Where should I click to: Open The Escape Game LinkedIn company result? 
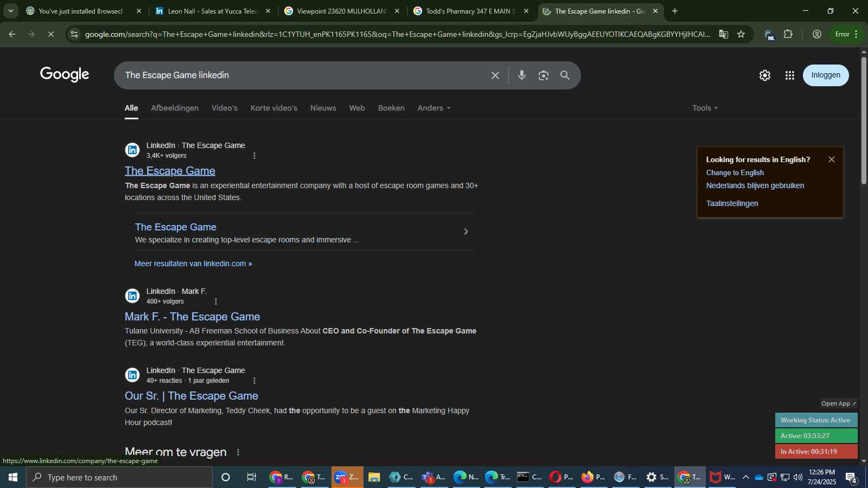coord(170,171)
